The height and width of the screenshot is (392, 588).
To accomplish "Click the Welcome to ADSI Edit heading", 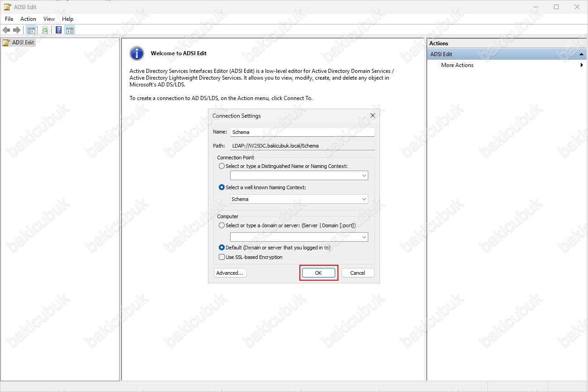I will pos(178,53).
